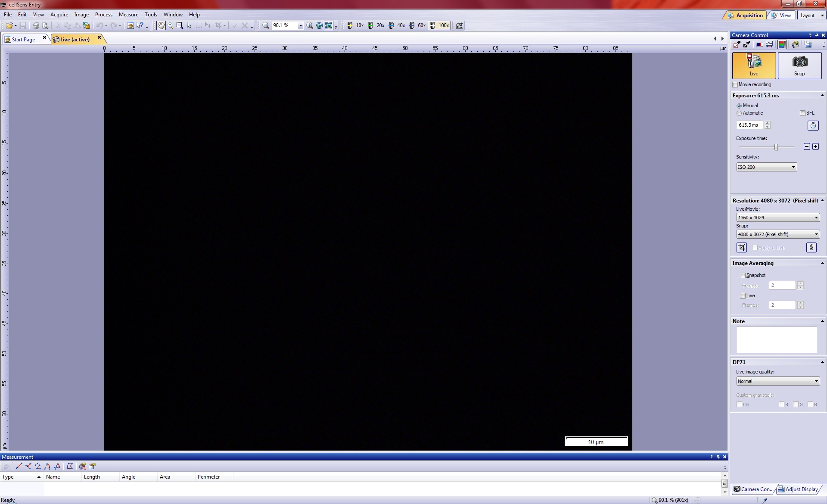Open the Sensitivity ISO 200 dropdown

(x=767, y=167)
